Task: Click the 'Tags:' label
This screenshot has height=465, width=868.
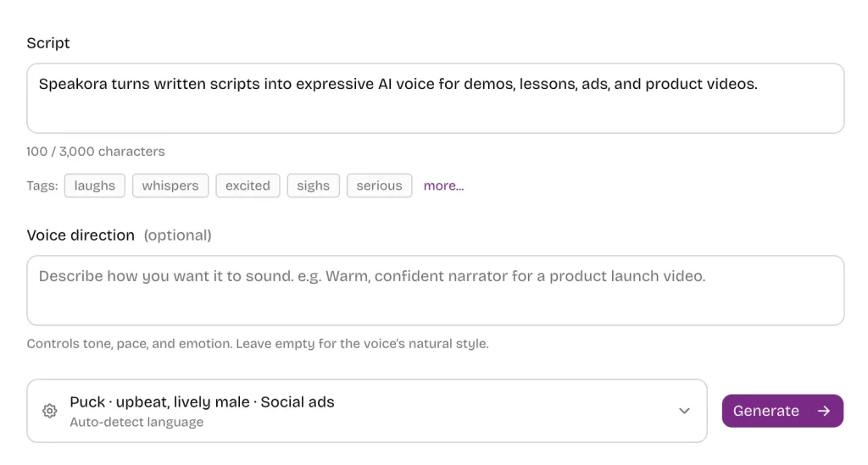Action: point(42,185)
